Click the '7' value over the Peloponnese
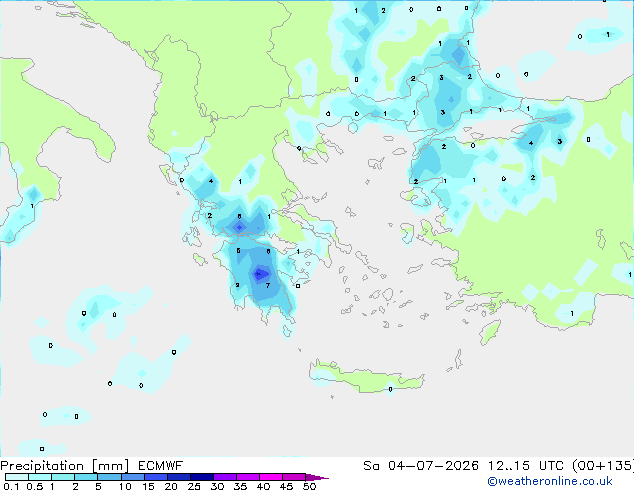634x490 pixels. (x=268, y=285)
